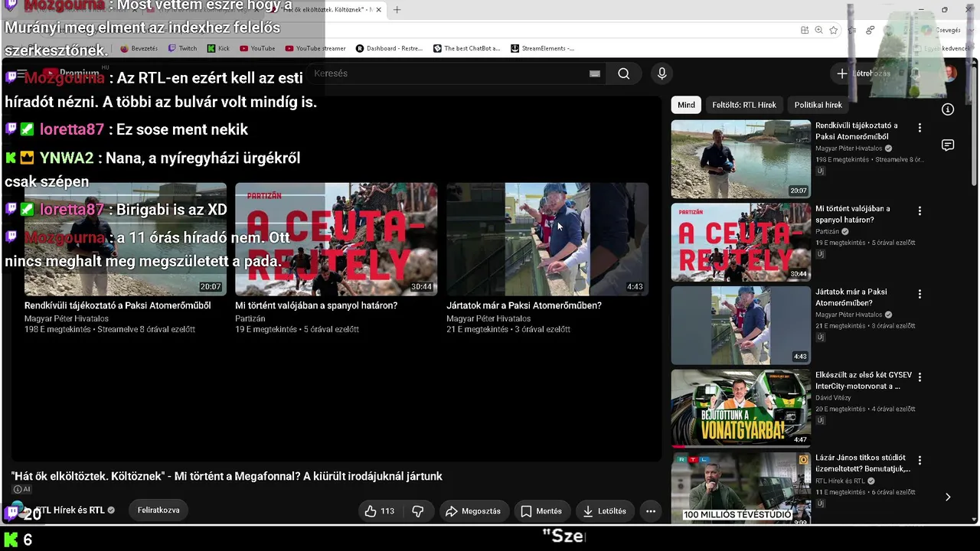Image resolution: width=980 pixels, height=551 pixels.
Task: Open the YouTube streamer bookmark
Action: click(315, 48)
